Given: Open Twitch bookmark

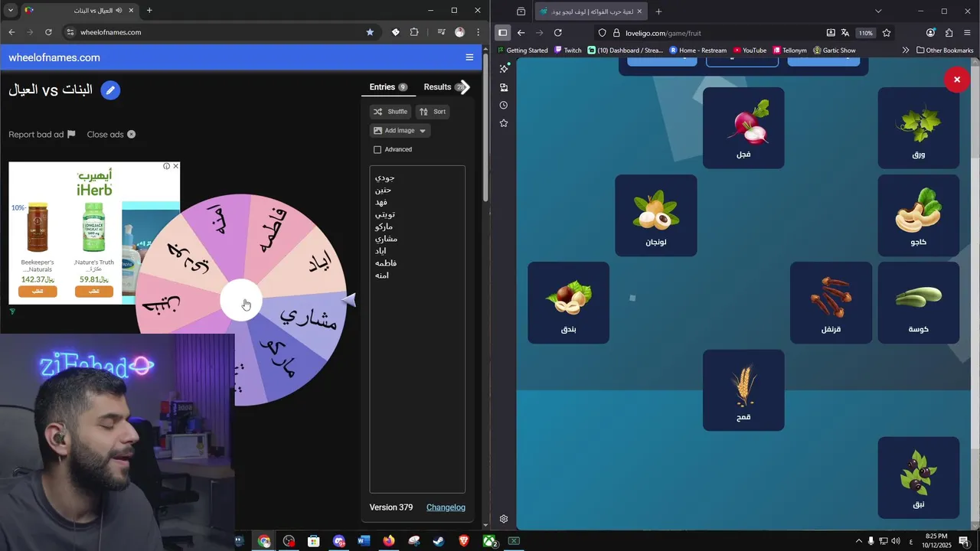Looking at the screenshot, I should [x=567, y=51].
